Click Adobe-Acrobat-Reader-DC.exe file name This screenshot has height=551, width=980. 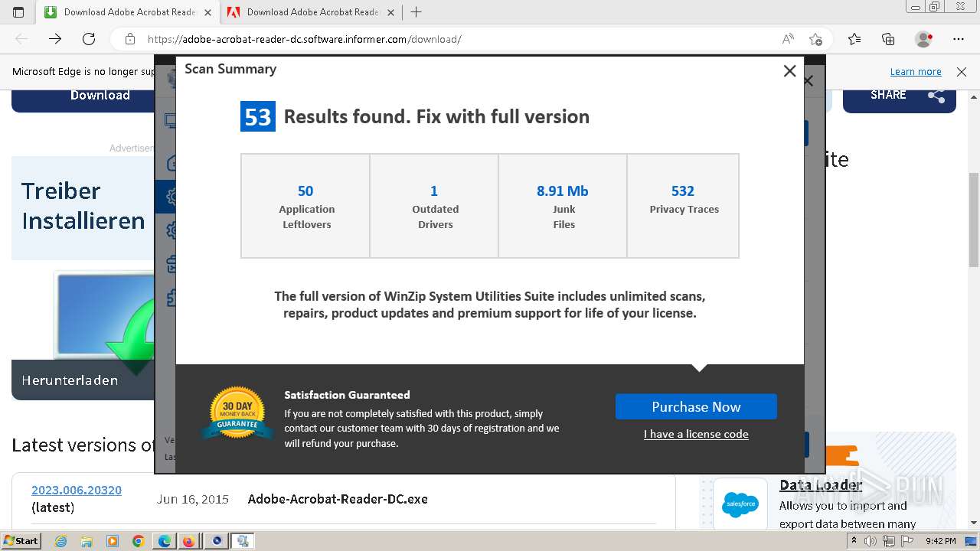338,499
